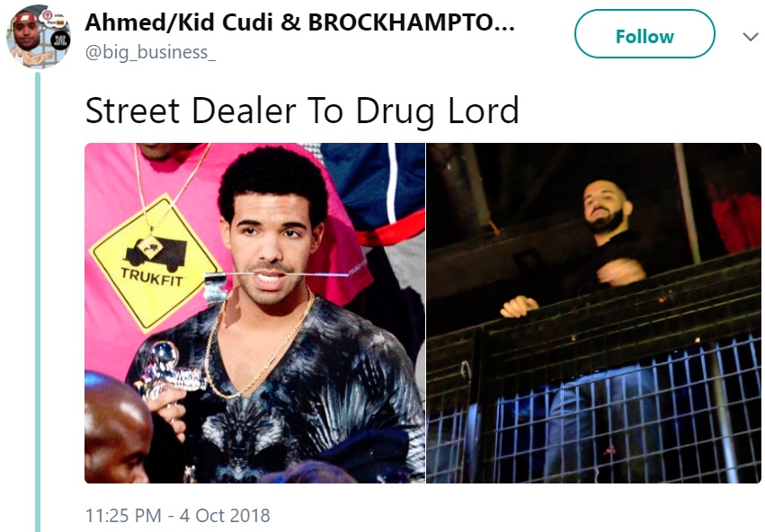Open the right photo of balcony railing
The image size is (765, 532).
[594, 313]
